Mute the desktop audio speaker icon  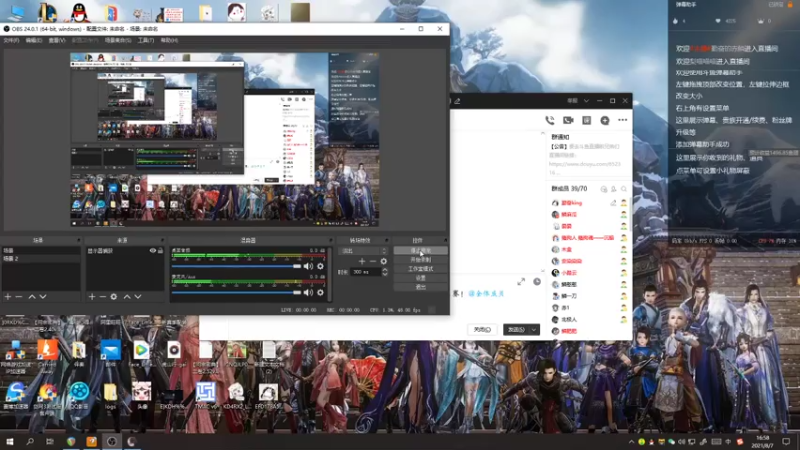(x=308, y=266)
